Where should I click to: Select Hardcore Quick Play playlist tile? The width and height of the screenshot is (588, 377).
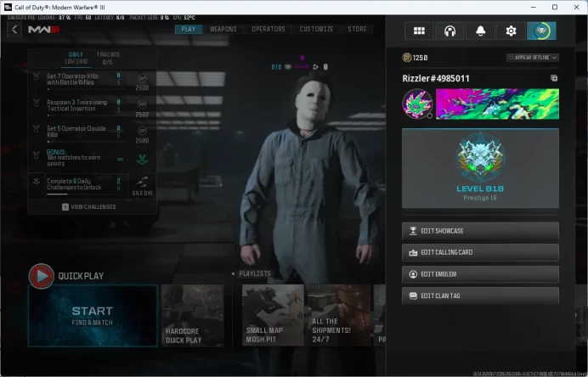point(192,316)
